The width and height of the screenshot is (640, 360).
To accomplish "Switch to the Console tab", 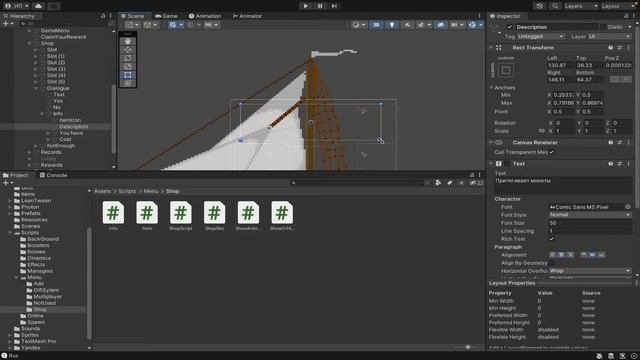I will (x=53, y=175).
